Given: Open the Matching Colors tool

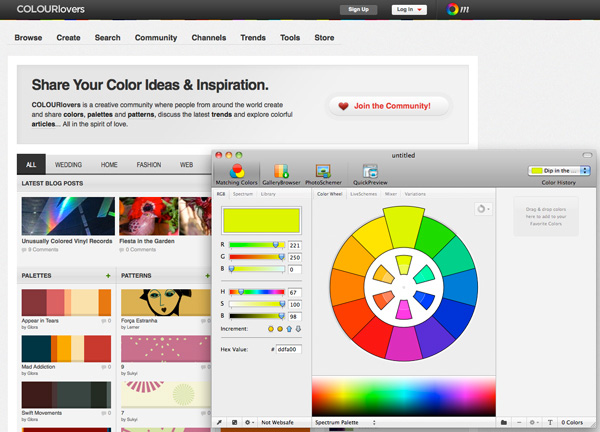Looking at the screenshot, I should click(x=236, y=174).
